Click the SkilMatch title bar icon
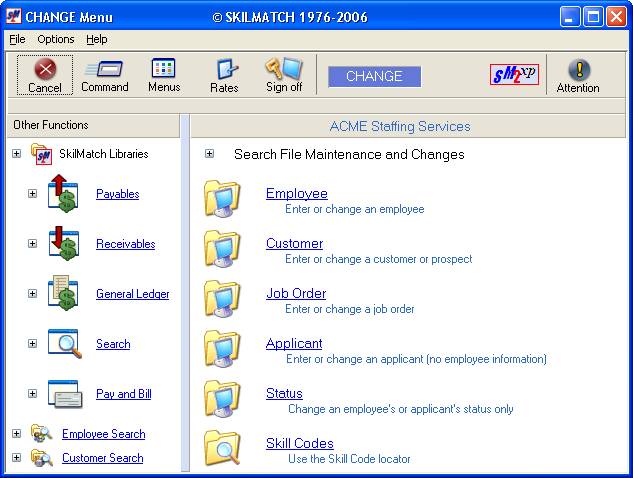Viewport: 633px width, 478px height. (x=13, y=17)
